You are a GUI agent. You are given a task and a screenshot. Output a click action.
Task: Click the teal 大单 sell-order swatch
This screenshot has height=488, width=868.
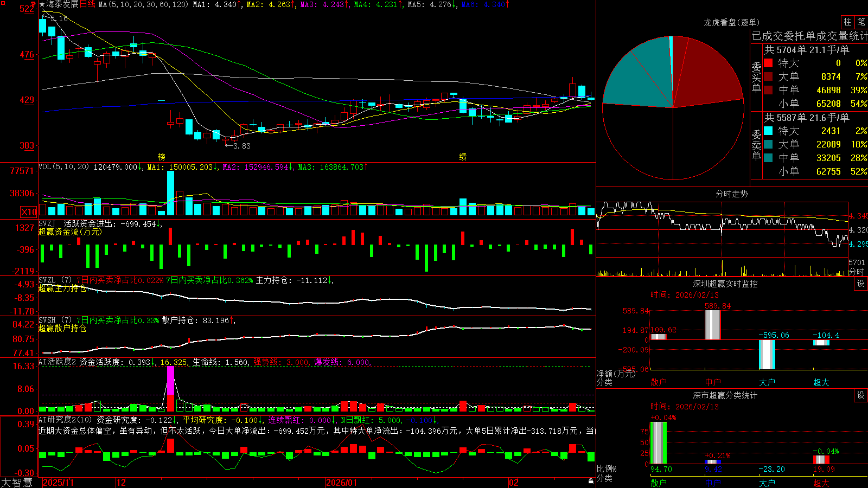(768, 144)
